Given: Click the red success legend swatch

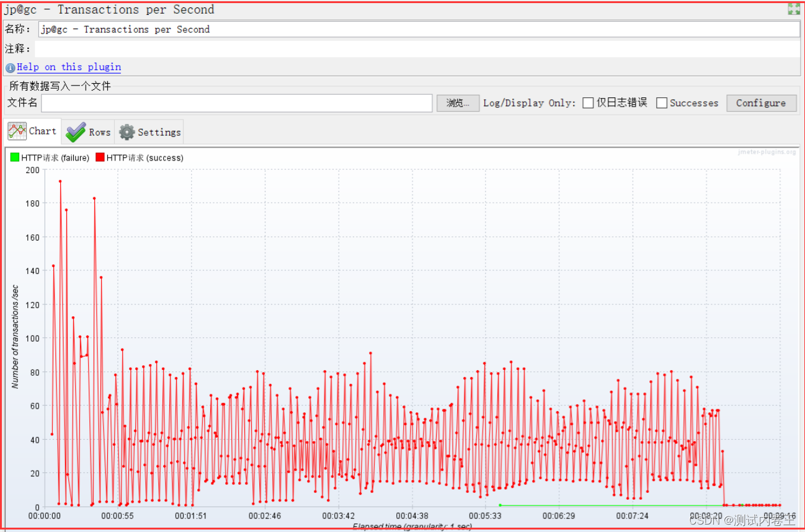Looking at the screenshot, I should click(x=100, y=157).
